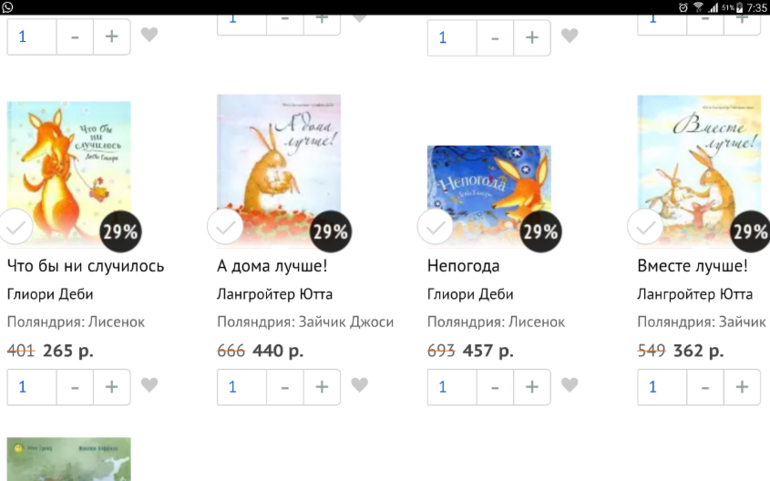Check the 'Непогода' selection circle

coord(436,226)
